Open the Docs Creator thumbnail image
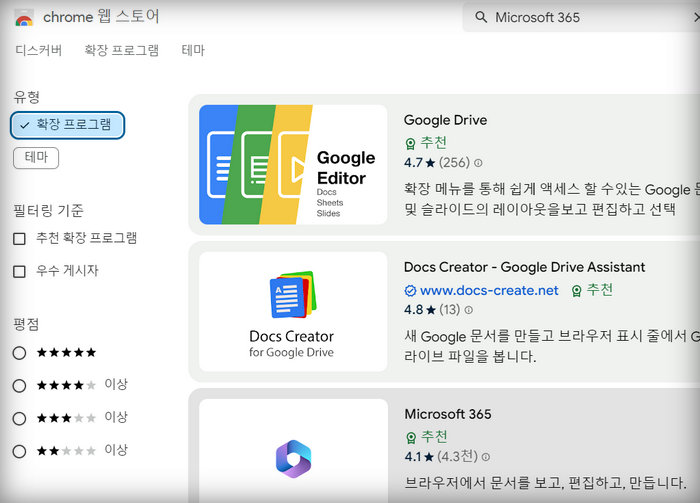 point(293,312)
